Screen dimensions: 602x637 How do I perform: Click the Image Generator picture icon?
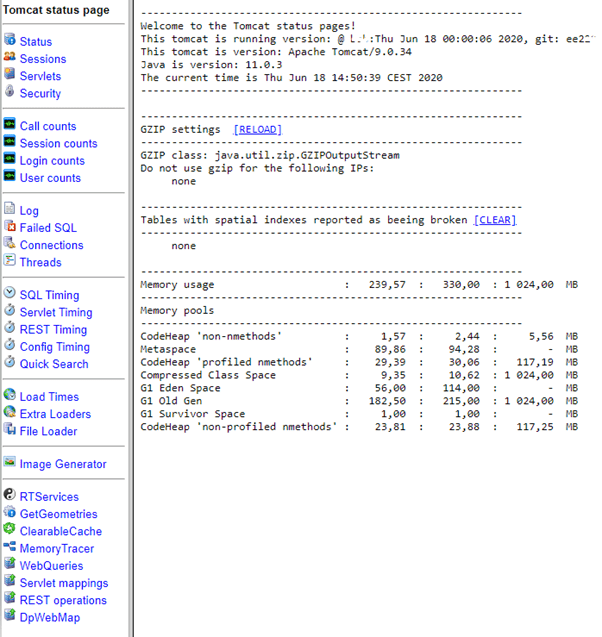(10, 464)
